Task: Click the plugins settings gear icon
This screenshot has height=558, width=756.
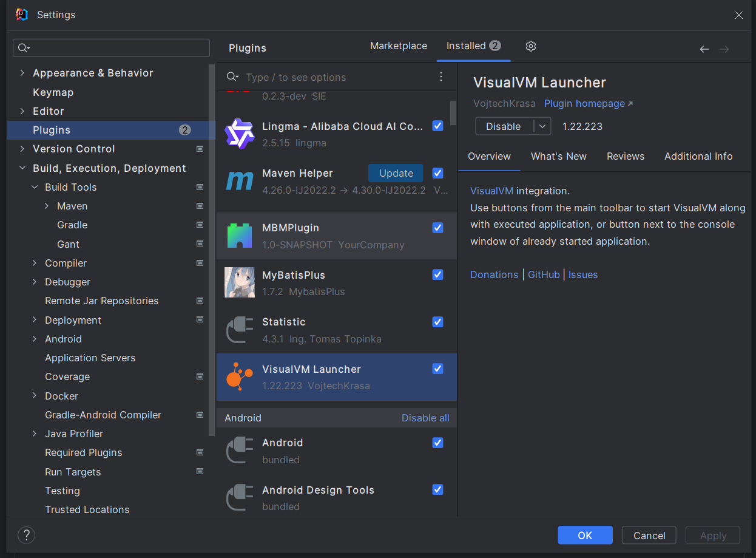Action: [531, 46]
